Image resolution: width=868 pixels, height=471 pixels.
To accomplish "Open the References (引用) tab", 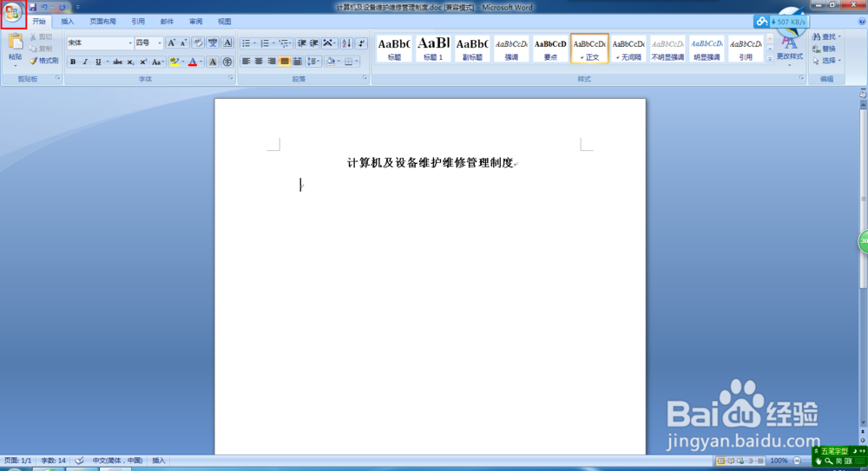I will pos(138,22).
